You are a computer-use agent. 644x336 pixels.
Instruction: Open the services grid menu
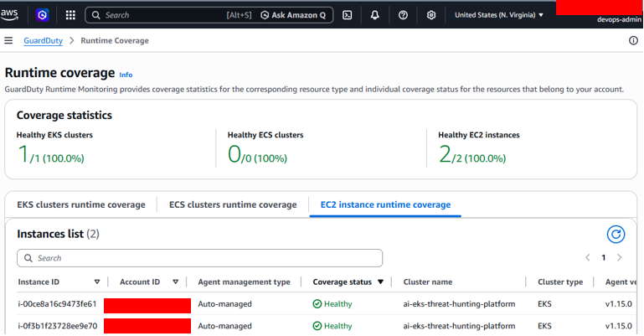coord(70,15)
